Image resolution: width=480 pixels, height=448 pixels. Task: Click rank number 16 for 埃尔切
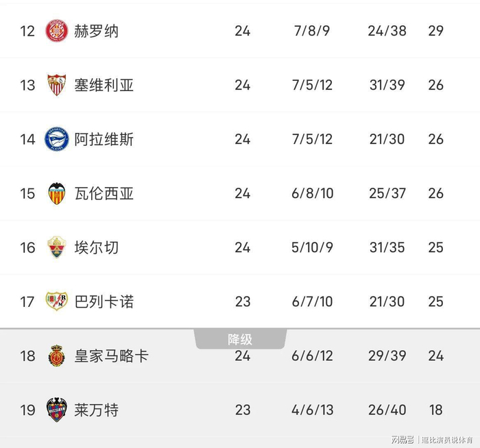pos(27,247)
